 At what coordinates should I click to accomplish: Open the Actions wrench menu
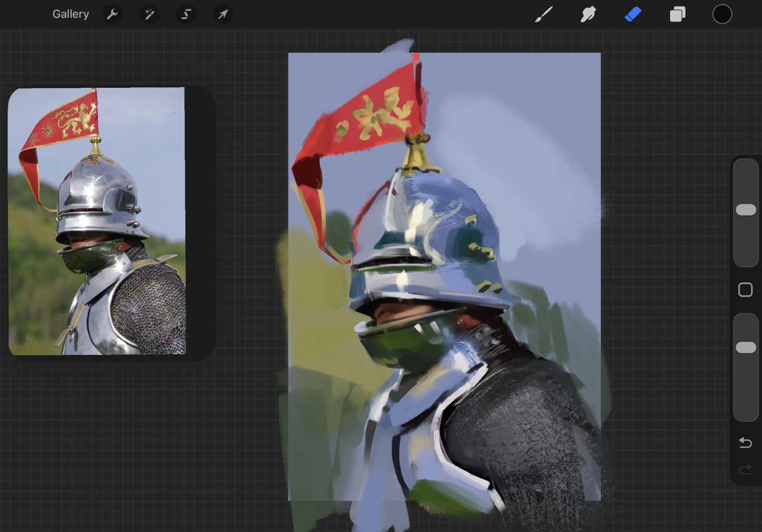pyautogui.click(x=112, y=14)
